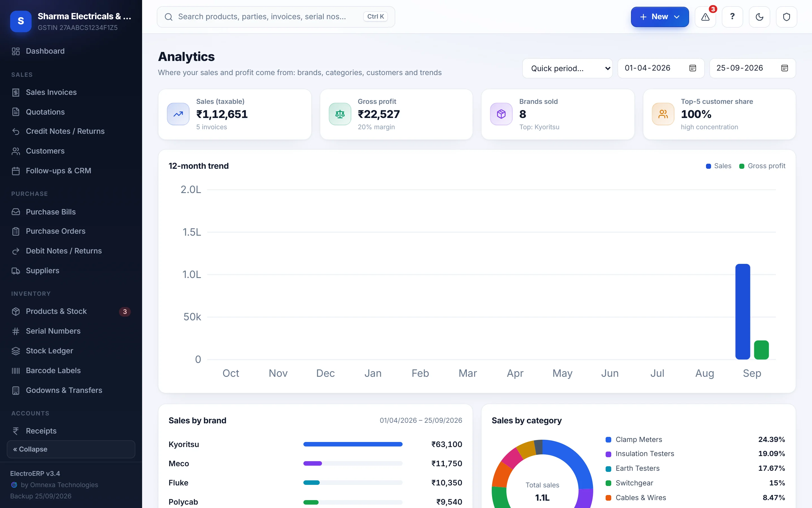Click the search magnifier icon
Screen dimensions: 812x508
(168, 17)
